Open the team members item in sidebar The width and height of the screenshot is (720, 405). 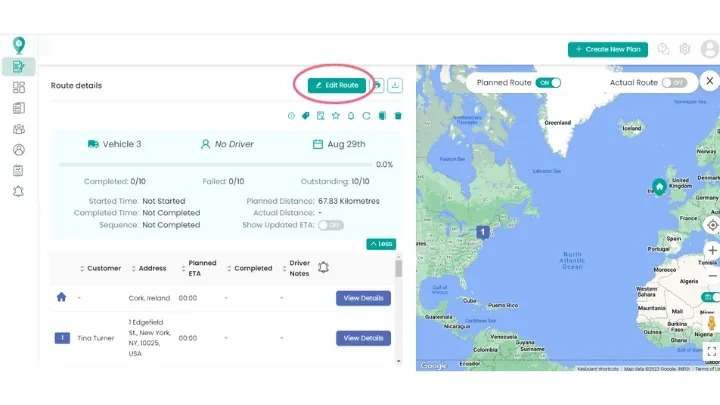19,129
